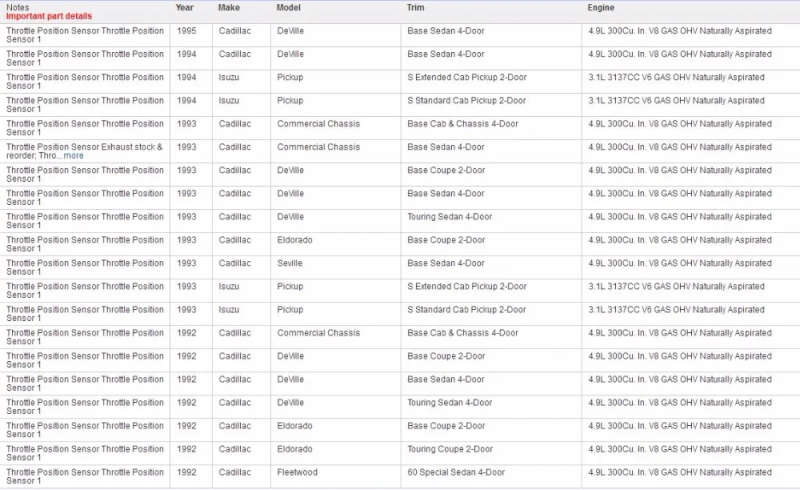Click the red 'Important part details' text

click(49, 16)
